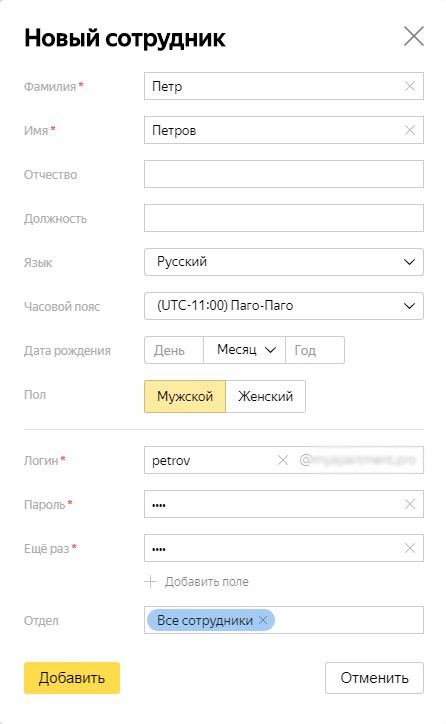
Task: Select Женский gender option
Action: 265,396
